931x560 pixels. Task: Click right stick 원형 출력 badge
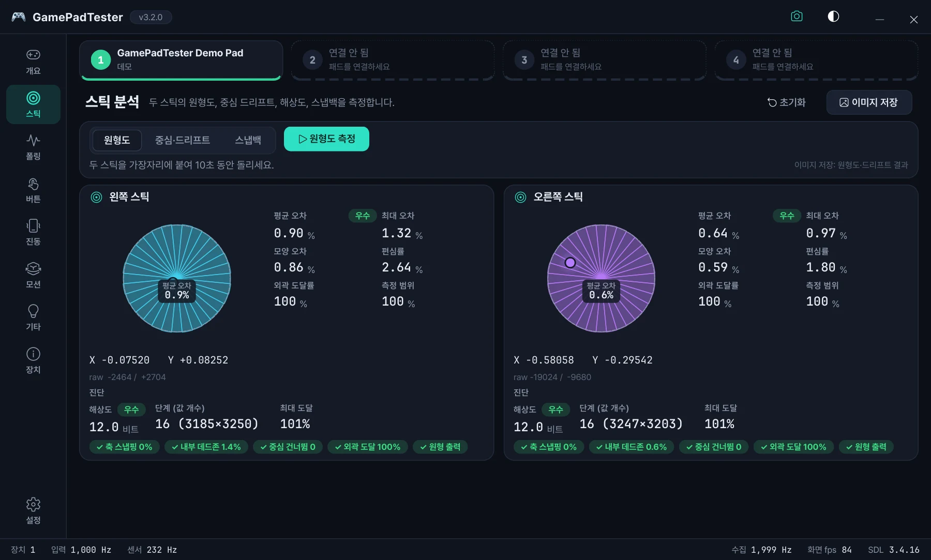tap(866, 447)
